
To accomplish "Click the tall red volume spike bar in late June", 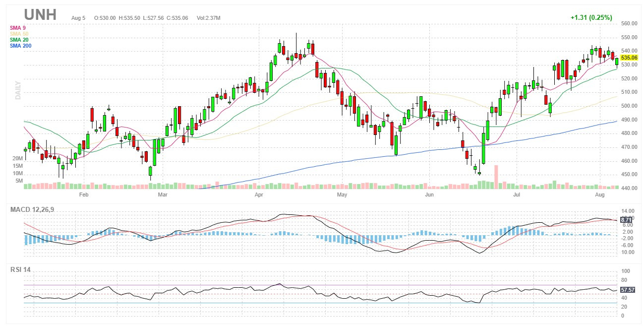I will point(496,177).
